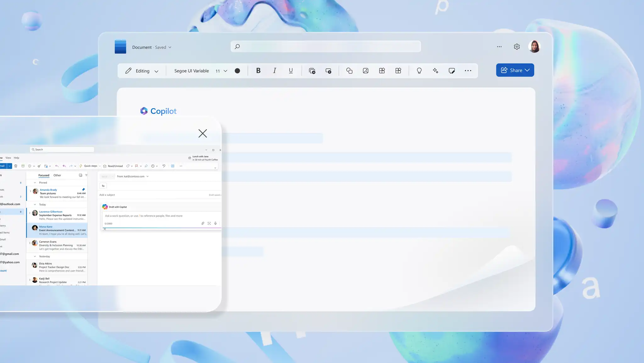Open the From kat@contoso.com dropdown
The image size is (644, 363).
[133, 176]
